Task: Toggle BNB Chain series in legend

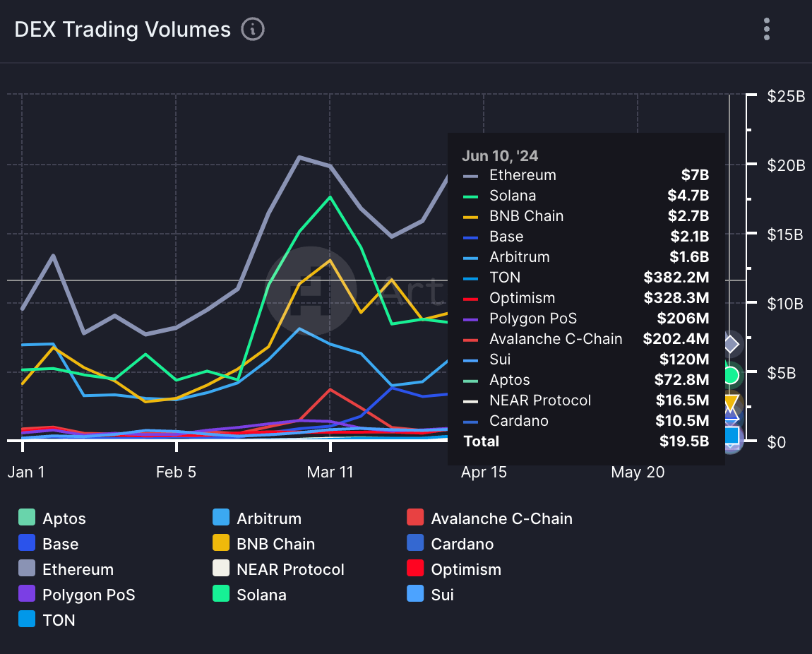Action: pos(263,543)
